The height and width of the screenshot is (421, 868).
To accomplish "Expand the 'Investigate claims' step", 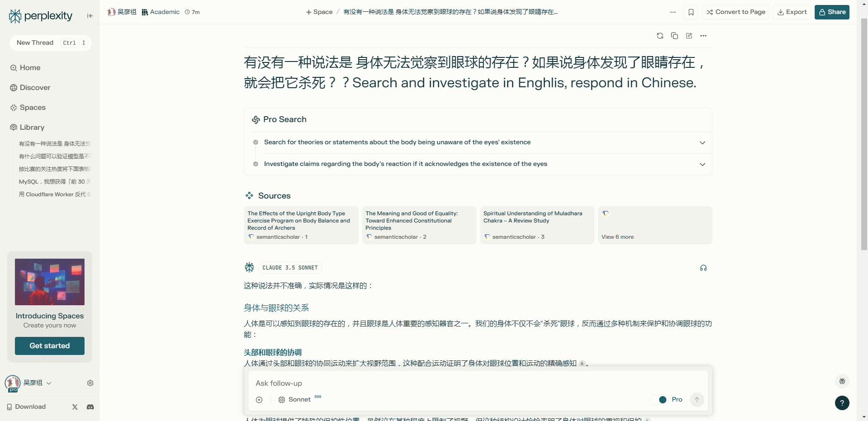I will (x=478, y=164).
